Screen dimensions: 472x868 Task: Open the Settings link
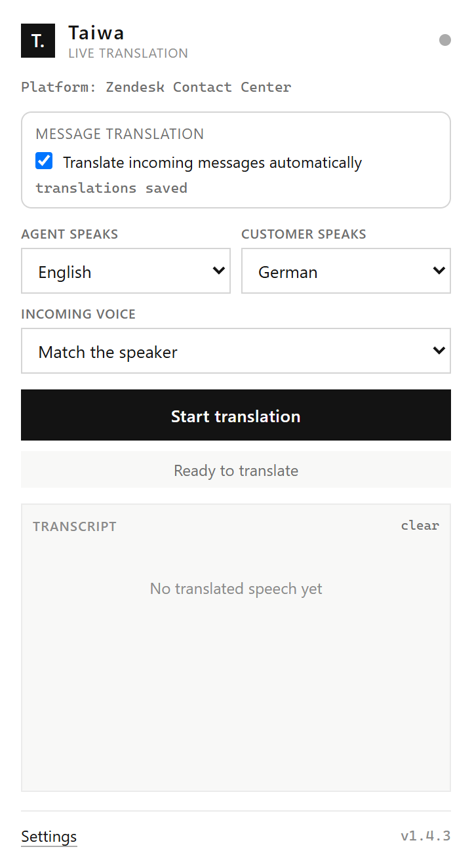[x=49, y=837]
